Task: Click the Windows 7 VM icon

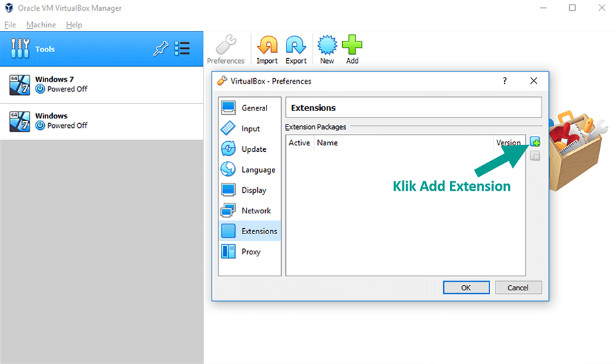Action: pos(19,84)
